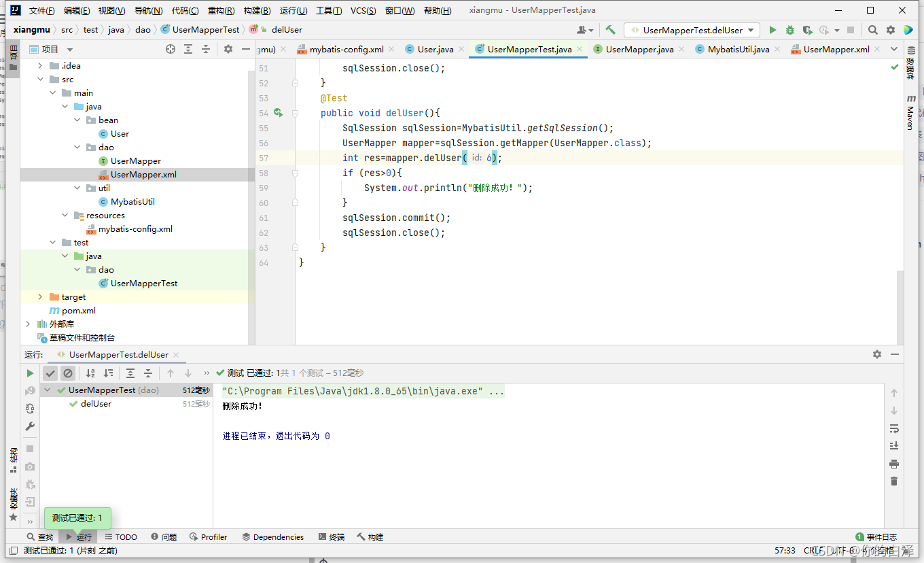The width and height of the screenshot is (924, 563).
Task: Switch to UserMapper.java editor tab
Action: point(633,49)
